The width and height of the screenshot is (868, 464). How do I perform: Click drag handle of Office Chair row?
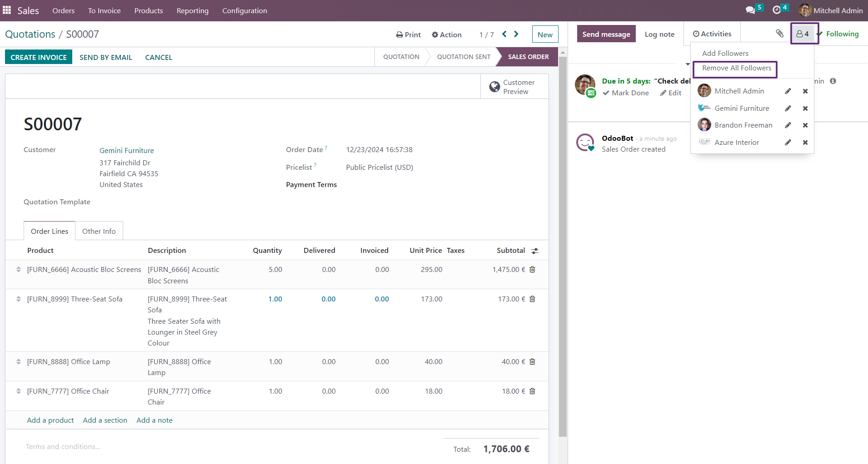19,391
